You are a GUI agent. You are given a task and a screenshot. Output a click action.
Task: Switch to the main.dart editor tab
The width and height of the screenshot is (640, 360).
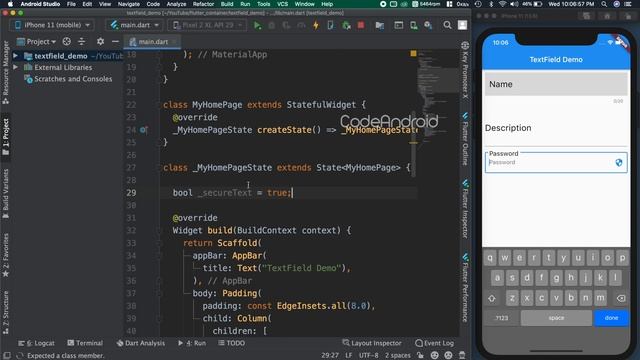coord(153,42)
